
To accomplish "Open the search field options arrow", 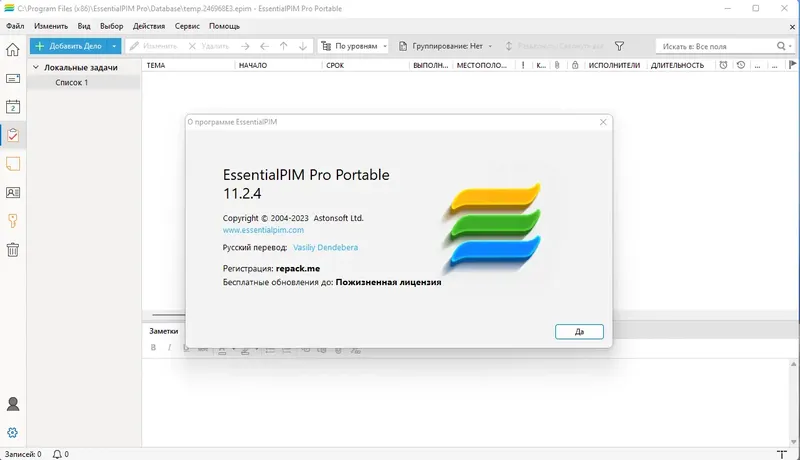I will point(790,46).
